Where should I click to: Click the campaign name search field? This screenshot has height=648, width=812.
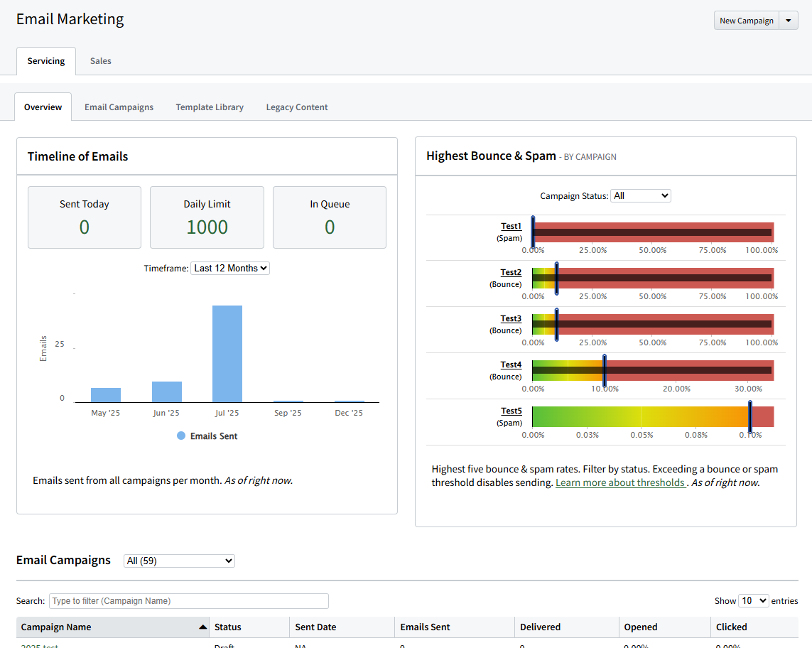tap(188, 600)
